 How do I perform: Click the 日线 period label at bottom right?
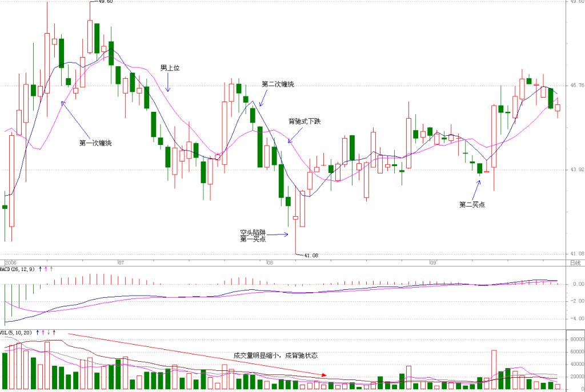pos(575,263)
